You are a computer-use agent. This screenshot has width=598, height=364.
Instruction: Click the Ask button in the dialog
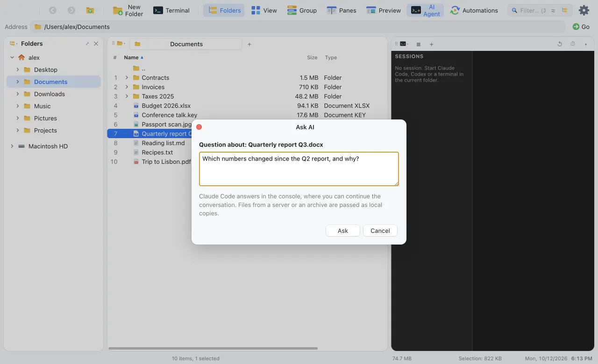[343, 231]
